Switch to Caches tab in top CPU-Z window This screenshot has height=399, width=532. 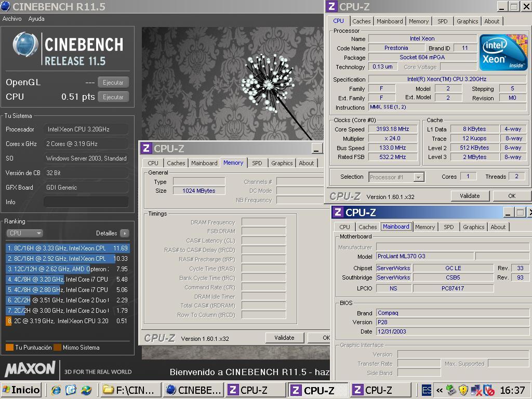(362, 21)
